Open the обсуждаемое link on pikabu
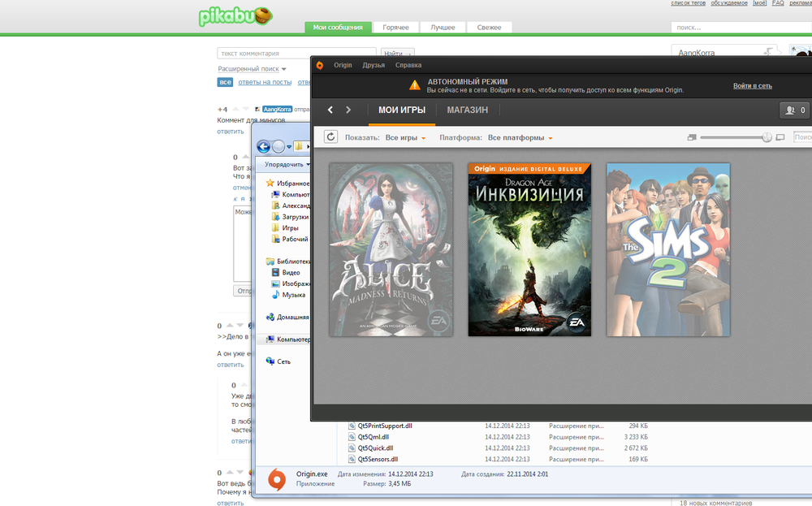 pyautogui.click(x=729, y=3)
